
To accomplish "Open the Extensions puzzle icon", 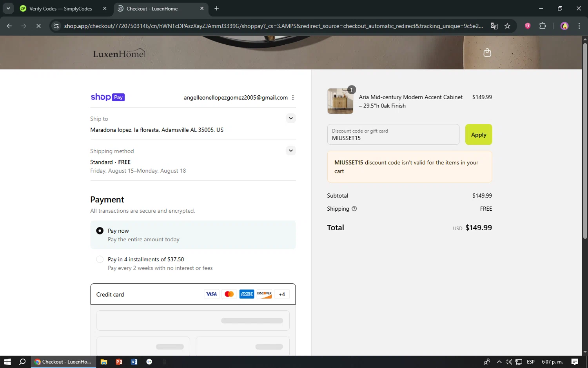I will click(x=543, y=26).
